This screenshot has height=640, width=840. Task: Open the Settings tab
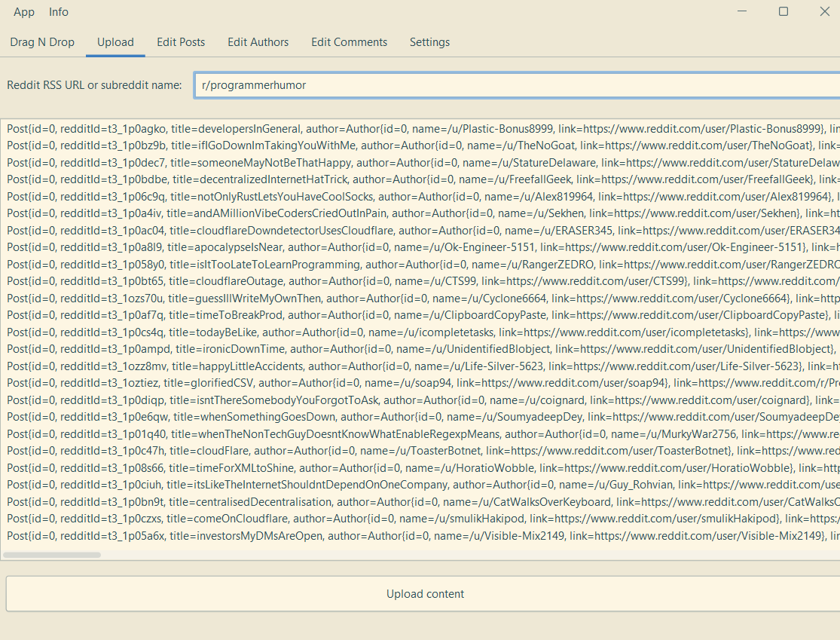pyautogui.click(x=429, y=42)
